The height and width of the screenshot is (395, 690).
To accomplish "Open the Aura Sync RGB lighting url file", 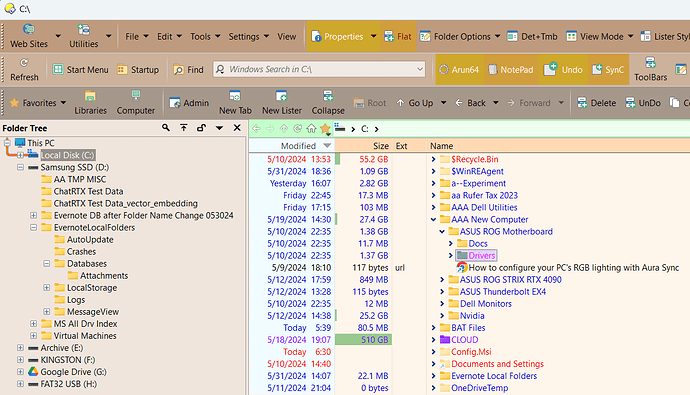I will pos(573,268).
